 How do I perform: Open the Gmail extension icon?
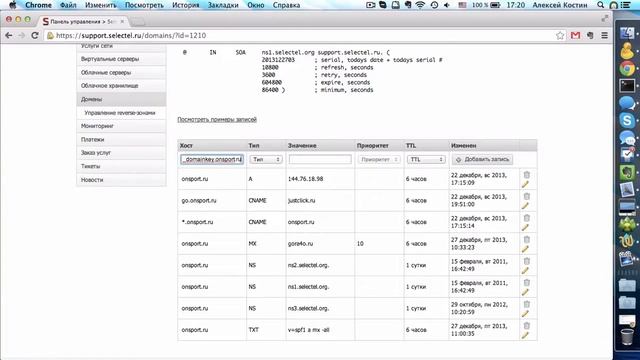point(576,36)
